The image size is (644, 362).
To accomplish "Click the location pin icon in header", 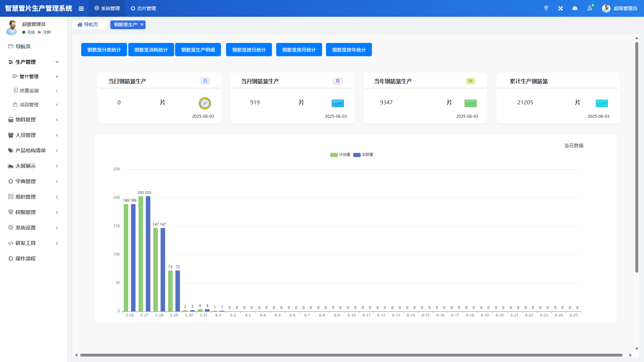I will [546, 8].
